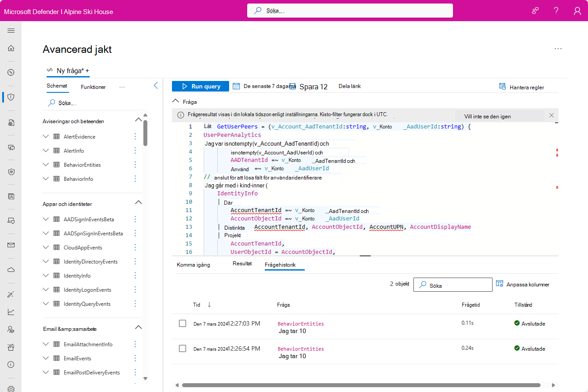Image resolution: width=588 pixels, height=392 pixels.
Task: Select the 12:27:03 PM query history row checkbox
Action: 183,323
